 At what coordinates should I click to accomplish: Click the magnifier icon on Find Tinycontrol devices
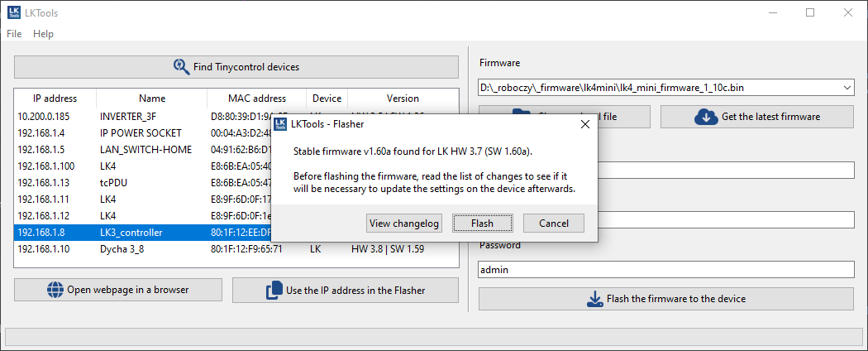click(x=182, y=67)
